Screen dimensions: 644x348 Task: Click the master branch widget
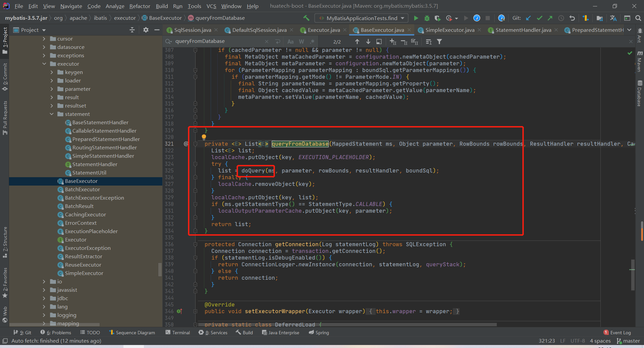(629, 341)
